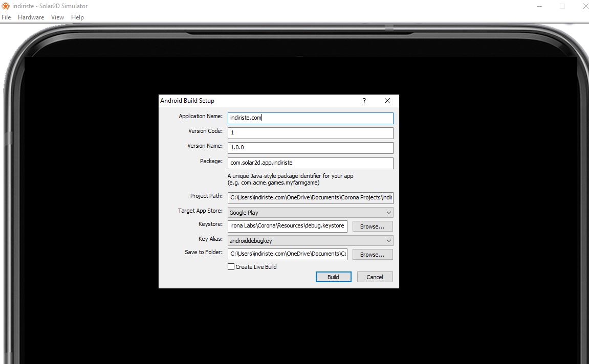Screen dimensions: 589x364
Task: Expand the Target App Store dropdown
Action: 310,212
